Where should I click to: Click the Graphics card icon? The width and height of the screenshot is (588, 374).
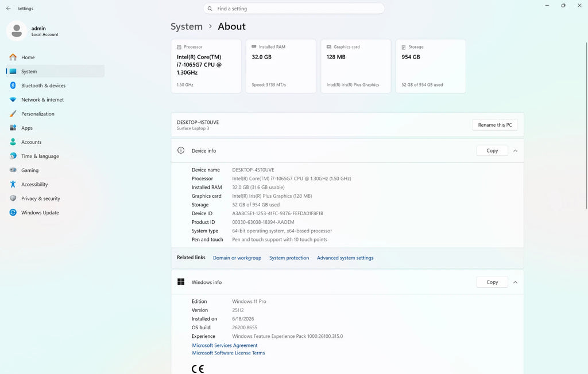tap(329, 47)
